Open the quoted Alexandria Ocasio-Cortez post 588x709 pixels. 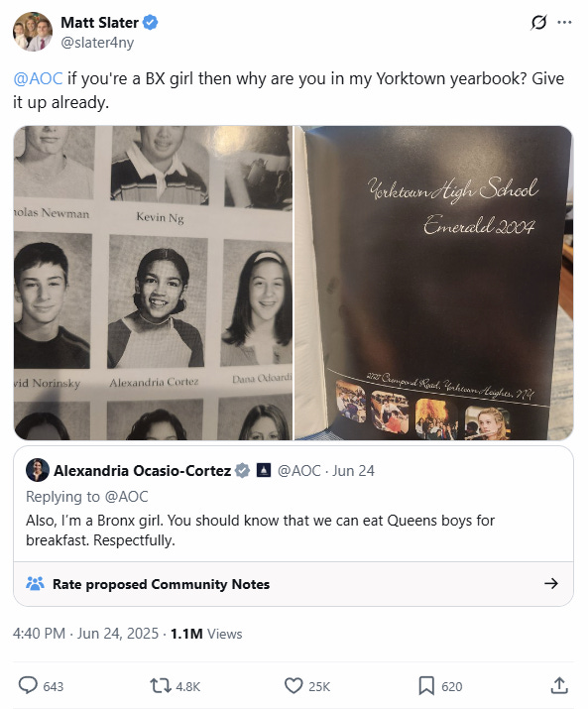point(294,504)
